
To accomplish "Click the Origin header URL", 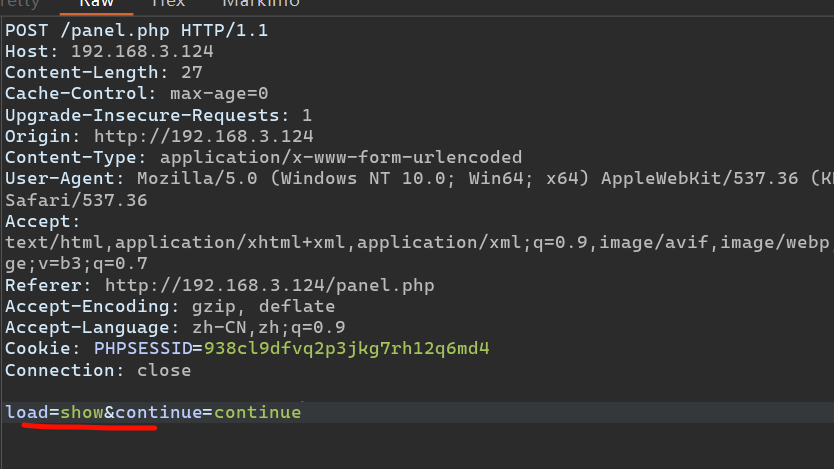I will 203,136.
